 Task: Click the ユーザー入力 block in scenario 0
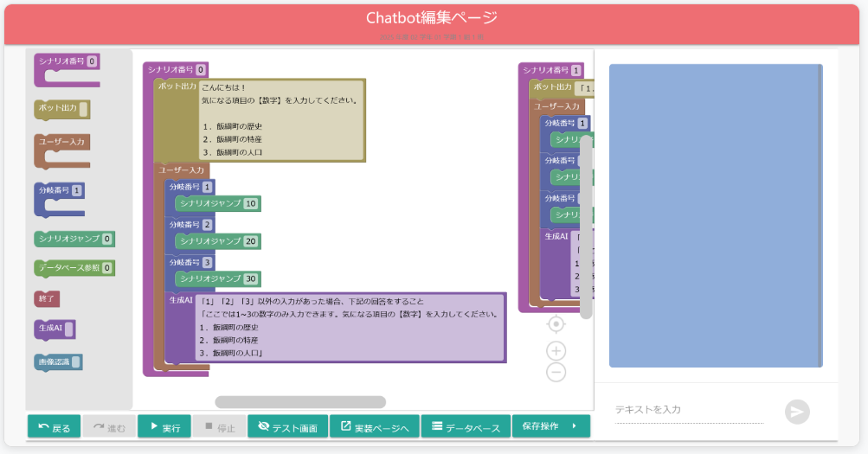click(x=181, y=170)
